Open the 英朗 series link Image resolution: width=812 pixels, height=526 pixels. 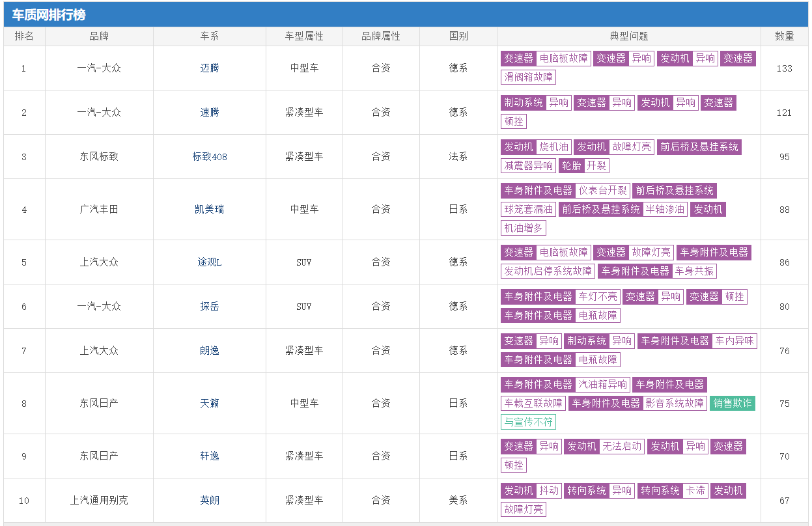pos(209,501)
